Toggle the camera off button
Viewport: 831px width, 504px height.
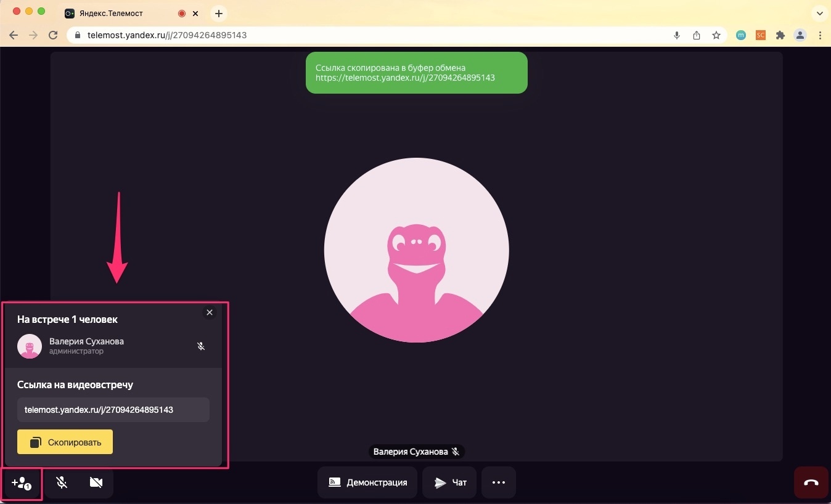pos(96,482)
